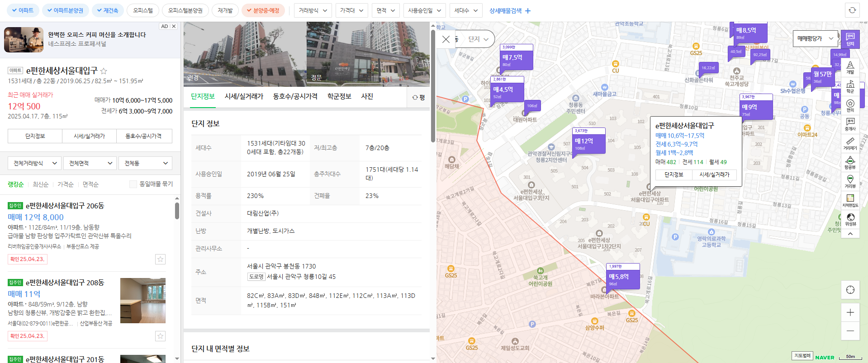Show the 개발 development layer

(x=850, y=67)
